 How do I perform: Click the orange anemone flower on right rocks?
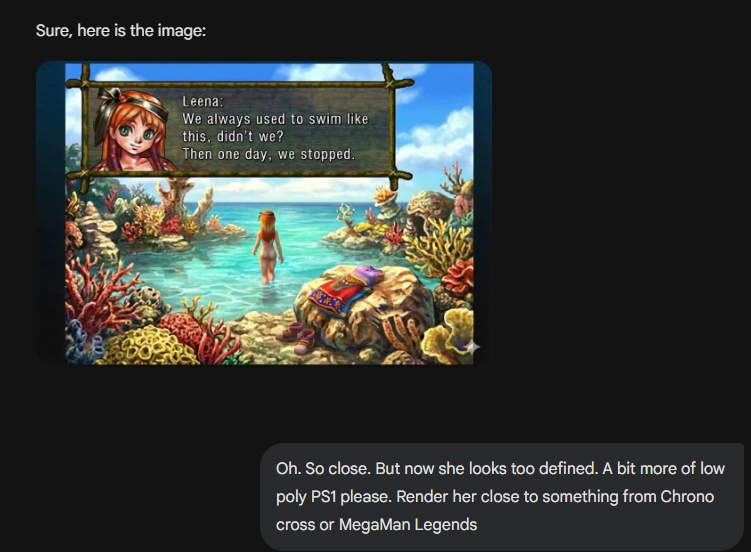pos(383,194)
